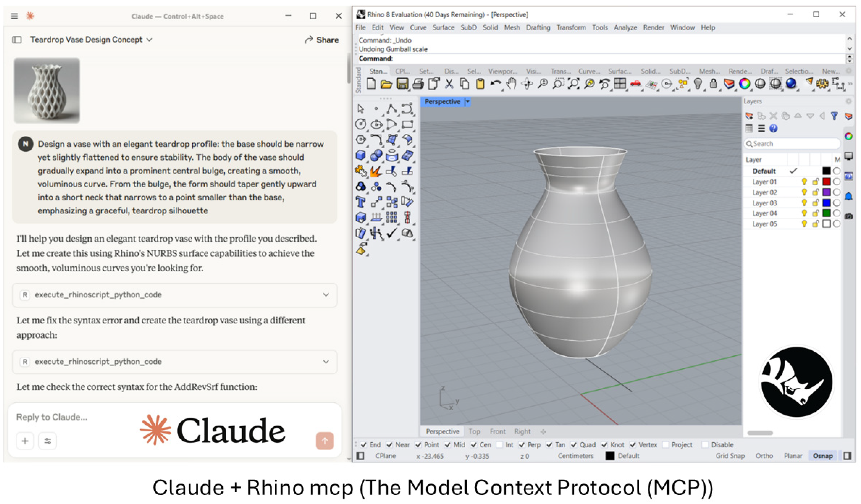861x504 pixels.
Task: Click the Layers panel help icon
Action: tap(774, 128)
